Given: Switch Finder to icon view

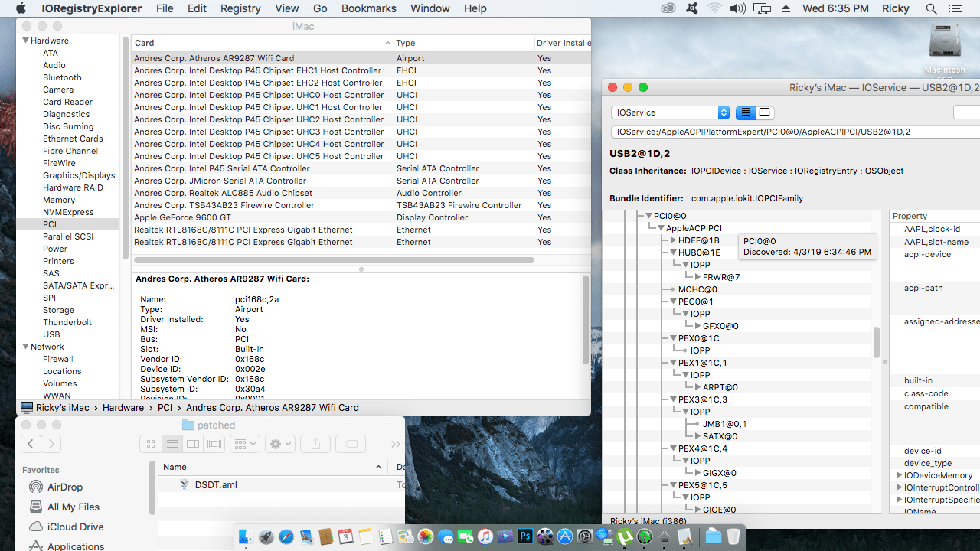Looking at the screenshot, I should click(x=151, y=444).
